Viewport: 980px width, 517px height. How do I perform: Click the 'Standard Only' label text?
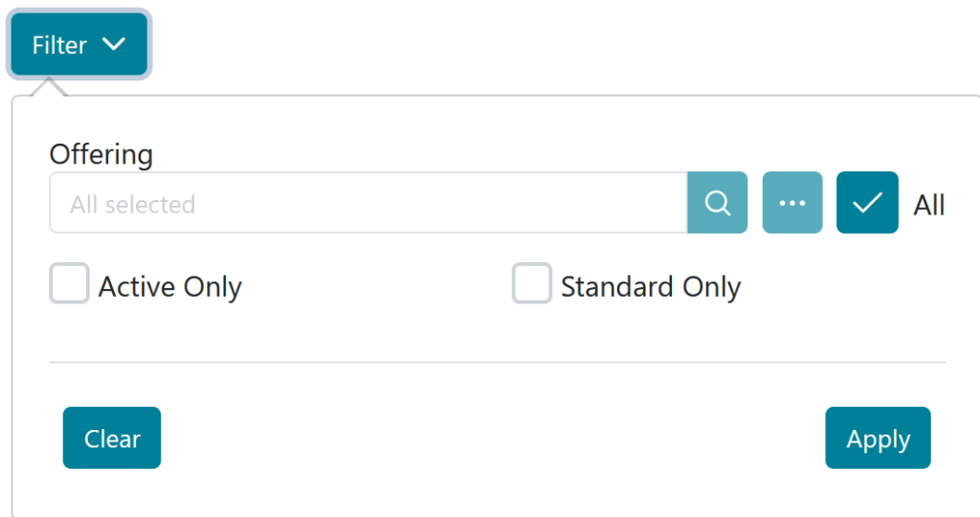pos(651,287)
